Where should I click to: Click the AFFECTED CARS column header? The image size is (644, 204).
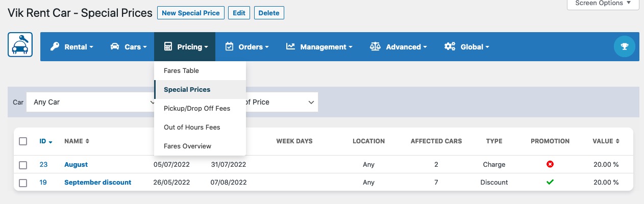(x=436, y=141)
